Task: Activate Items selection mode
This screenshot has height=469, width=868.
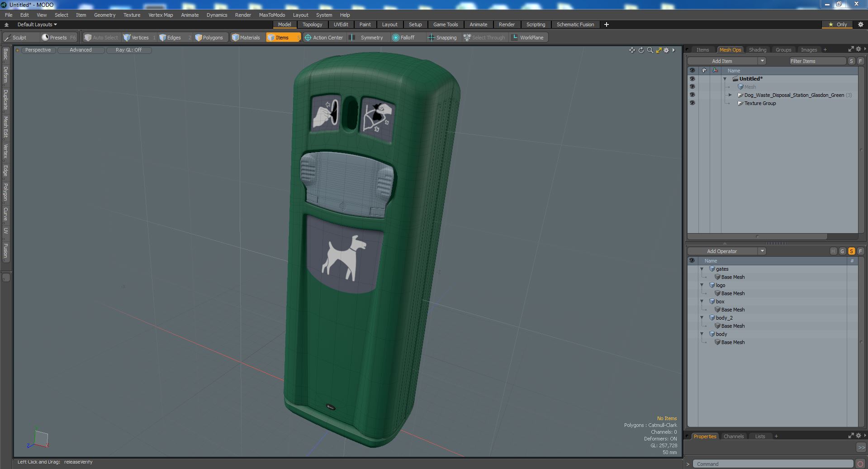Action: tap(283, 38)
